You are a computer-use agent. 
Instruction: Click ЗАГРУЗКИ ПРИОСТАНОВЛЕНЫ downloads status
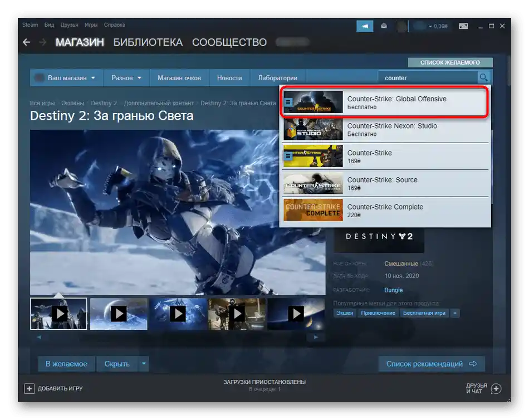point(264,382)
